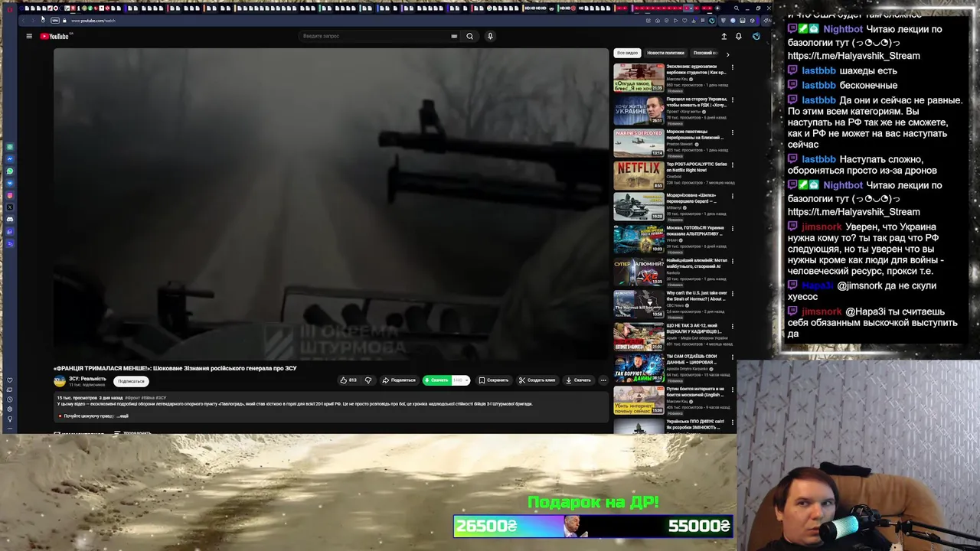
Task: Open the Хочу жить в Украине thumbnail
Action: [x=639, y=110]
